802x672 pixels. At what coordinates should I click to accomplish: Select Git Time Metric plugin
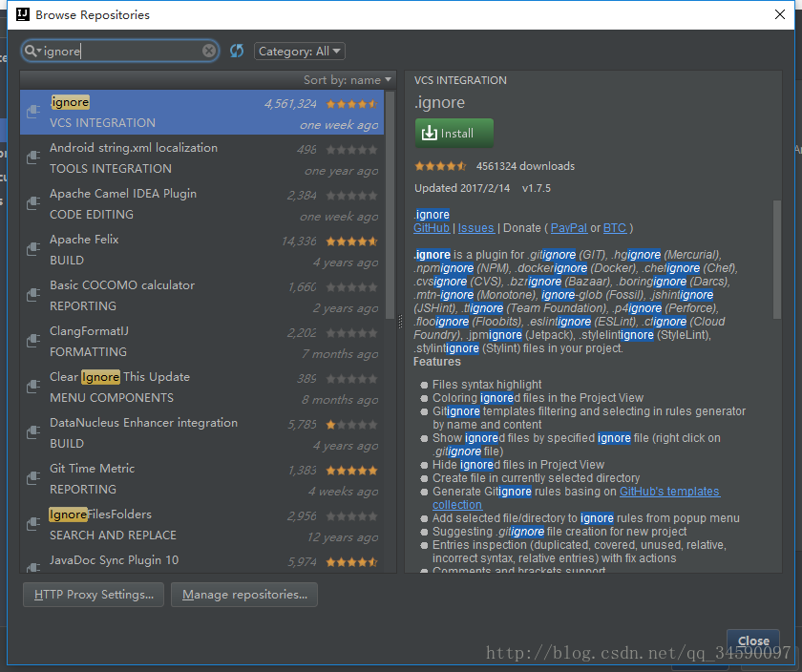click(202, 478)
